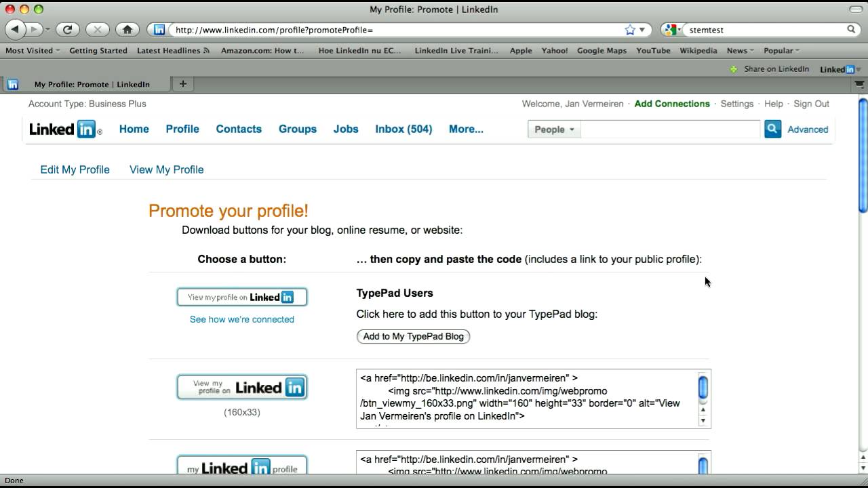868x488 pixels.
Task: Open the People search type dropdown
Action: (555, 129)
